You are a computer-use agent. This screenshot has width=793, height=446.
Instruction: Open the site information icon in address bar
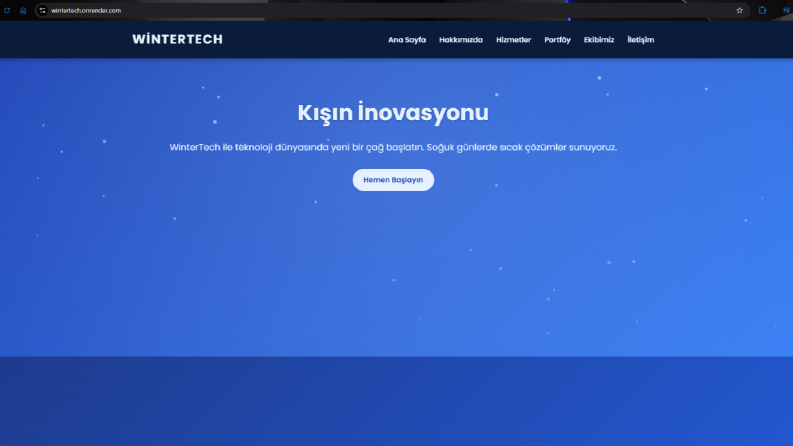pyautogui.click(x=42, y=10)
